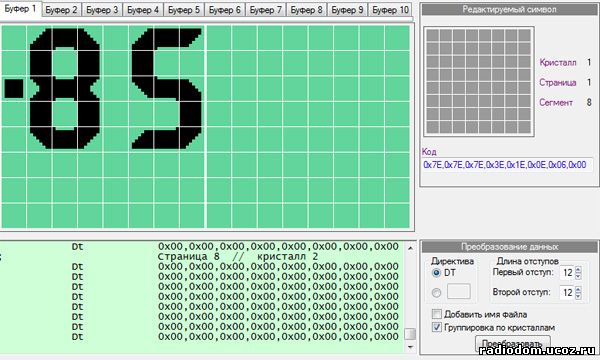Click the custom directive text box

coord(458,292)
